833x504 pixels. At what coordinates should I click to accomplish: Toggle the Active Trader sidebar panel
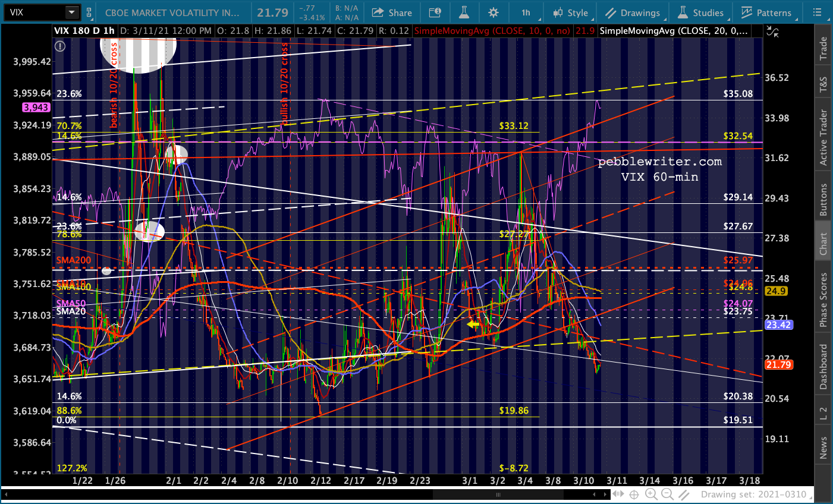tap(823, 137)
